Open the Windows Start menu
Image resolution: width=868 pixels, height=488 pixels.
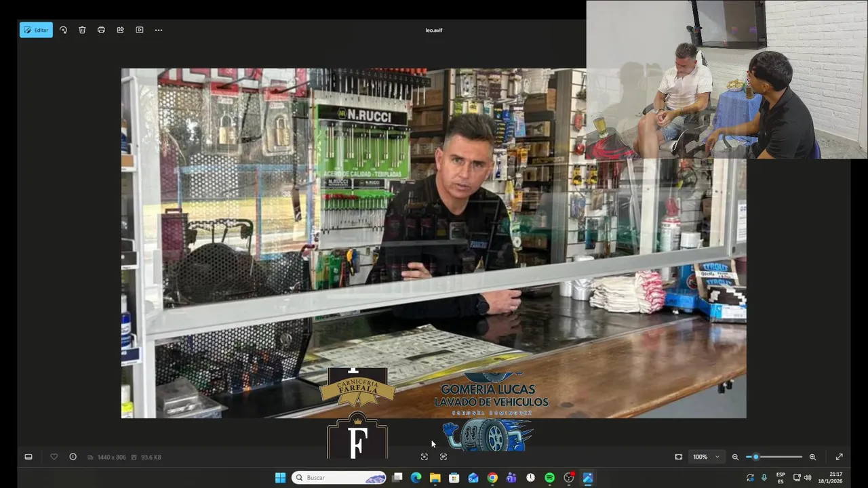[x=280, y=478]
